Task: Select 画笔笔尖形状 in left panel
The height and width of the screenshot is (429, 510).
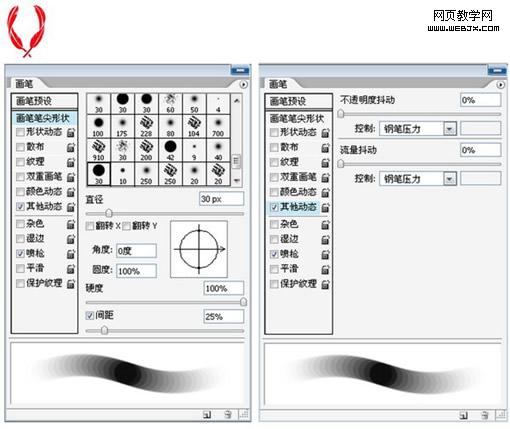Action: [44, 118]
